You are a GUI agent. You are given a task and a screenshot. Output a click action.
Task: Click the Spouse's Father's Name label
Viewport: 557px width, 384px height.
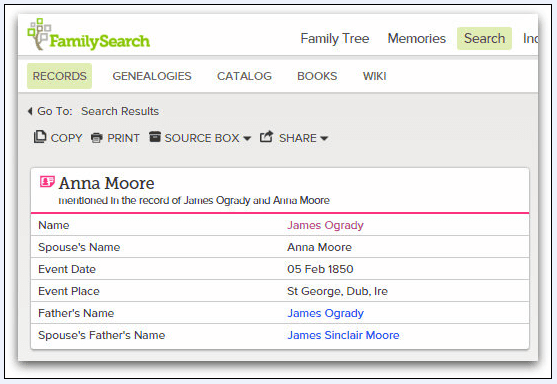click(102, 335)
